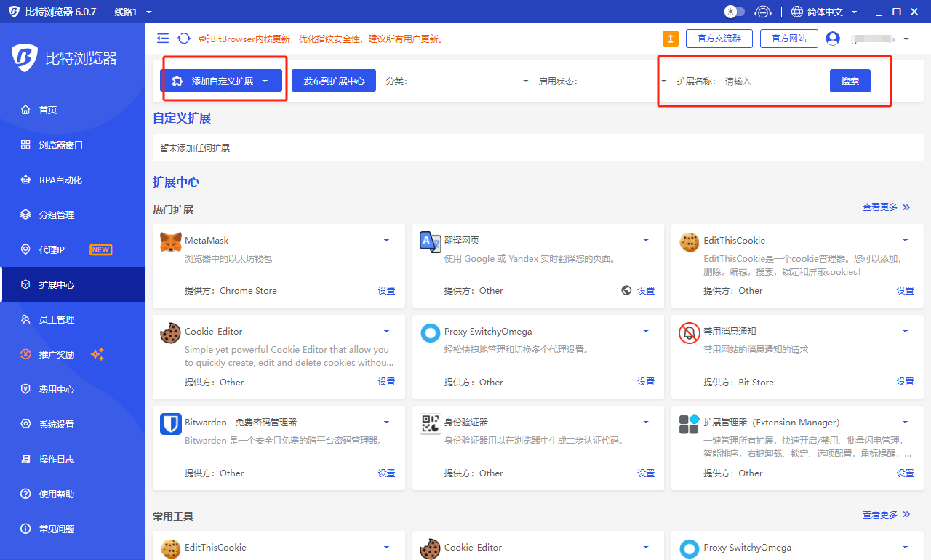This screenshot has height=560, width=931.
Task: Expand the 扩展管理器 card dropdown arrow
Action: pyautogui.click(x=906, y=422)
